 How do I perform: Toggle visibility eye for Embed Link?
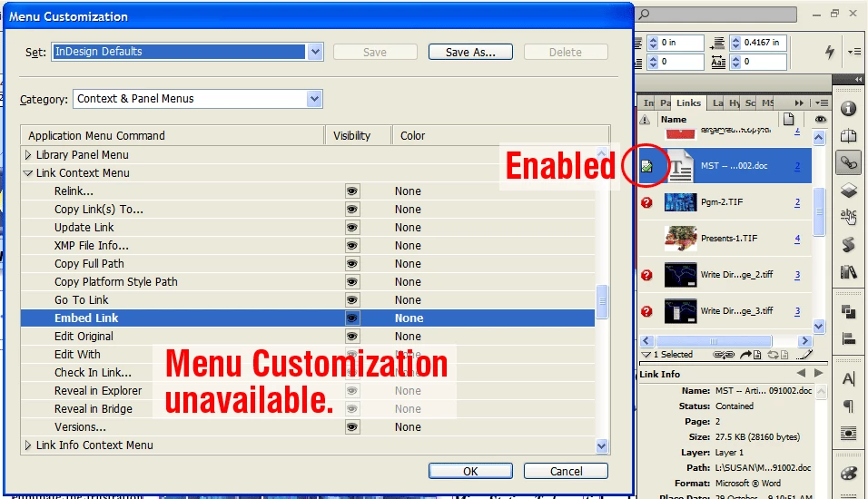pos(352,318)
